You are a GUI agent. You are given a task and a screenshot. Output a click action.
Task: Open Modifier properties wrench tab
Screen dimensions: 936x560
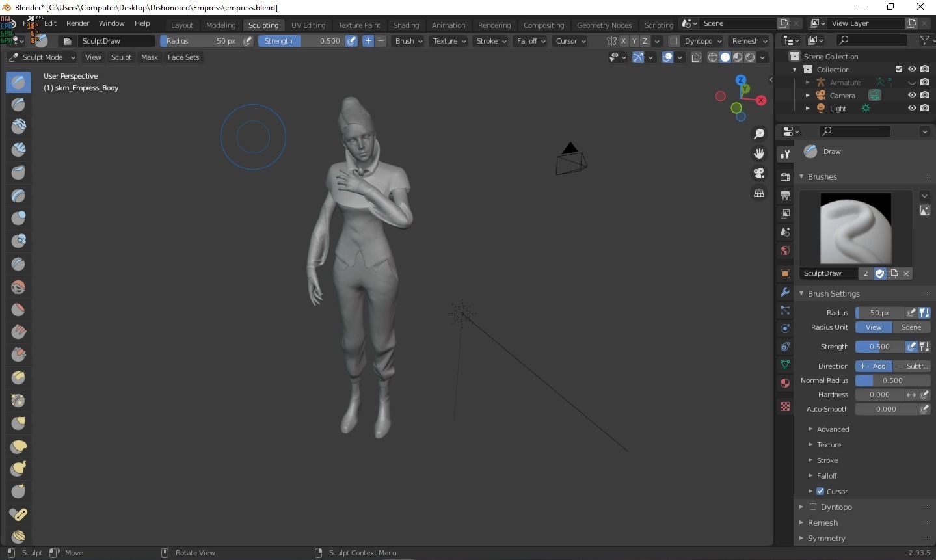click(x=785, y=292)
